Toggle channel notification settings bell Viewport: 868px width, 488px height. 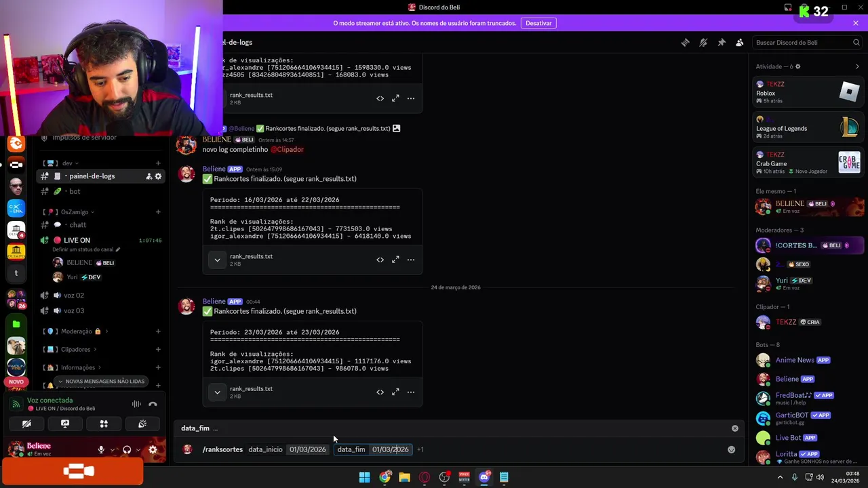pos(703,42)
